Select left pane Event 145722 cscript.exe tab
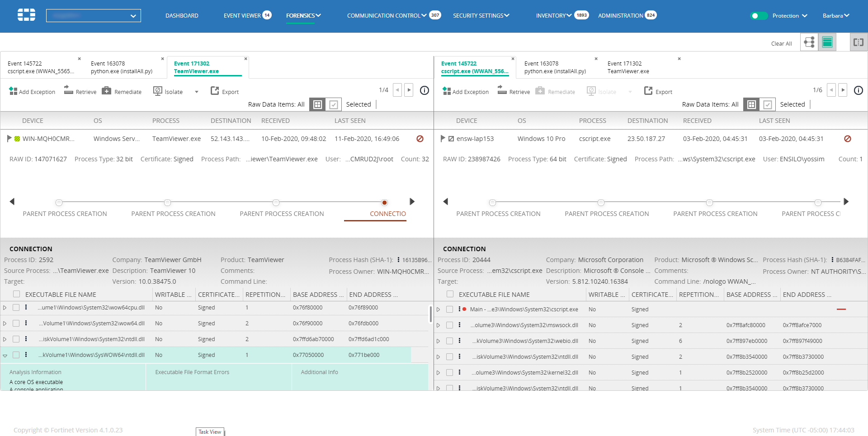This screenshot has height=436, width=868. (41, 67)
